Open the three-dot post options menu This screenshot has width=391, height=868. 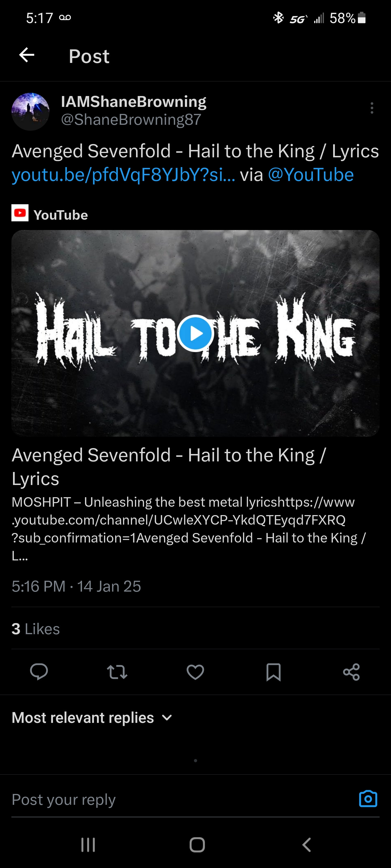click(x=372, y=108)
